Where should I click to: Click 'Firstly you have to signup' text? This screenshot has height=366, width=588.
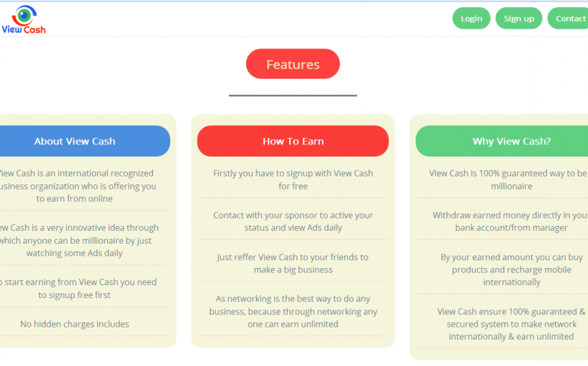pyautogui.click(x=293, y=179)
